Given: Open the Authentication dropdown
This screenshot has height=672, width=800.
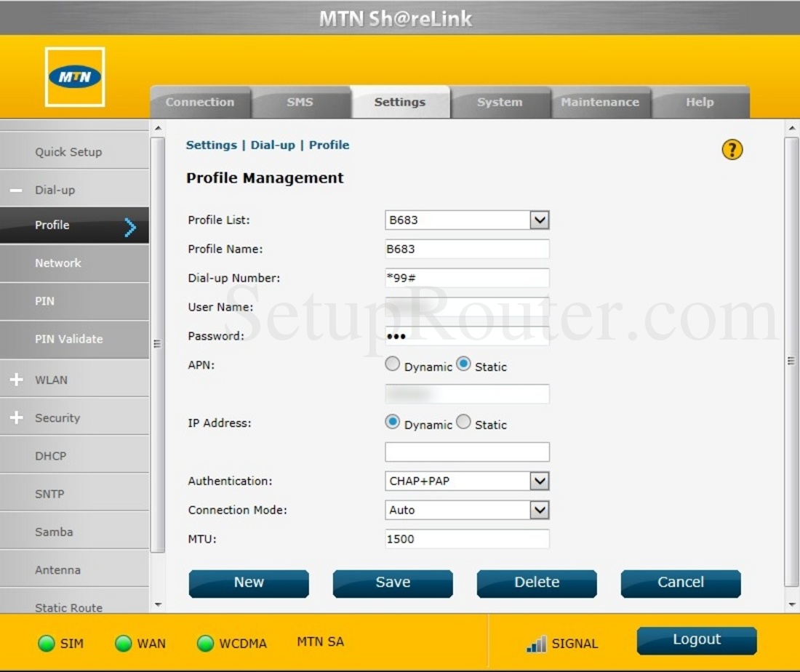Looking at the screenshot, I should tap(540, 481).
